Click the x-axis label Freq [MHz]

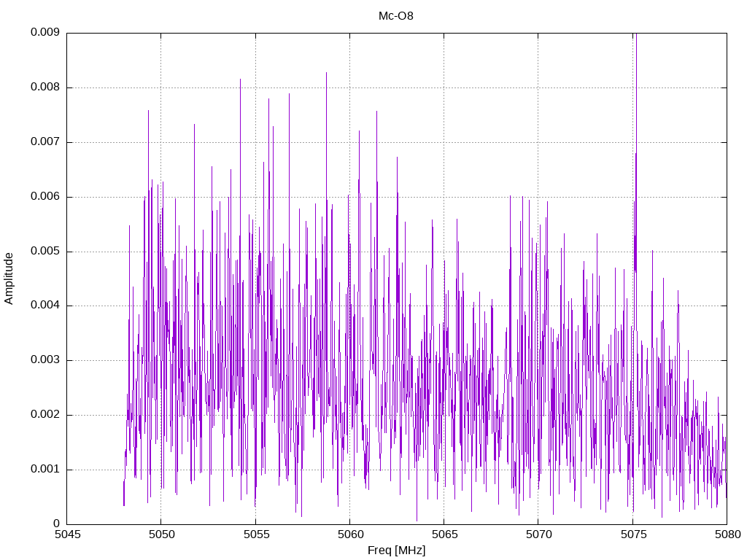pos(396,551)
